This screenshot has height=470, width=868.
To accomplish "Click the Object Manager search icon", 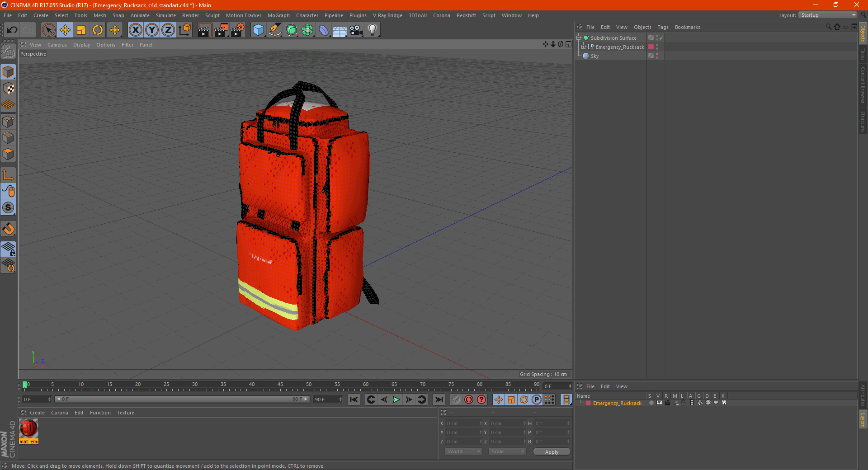I will (829, 27).
